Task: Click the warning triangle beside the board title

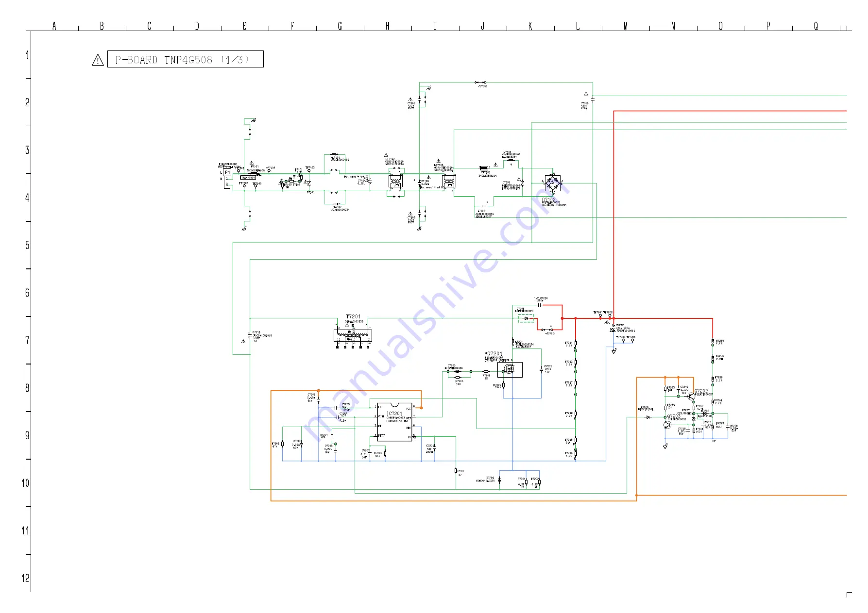Action: point(98,60)
